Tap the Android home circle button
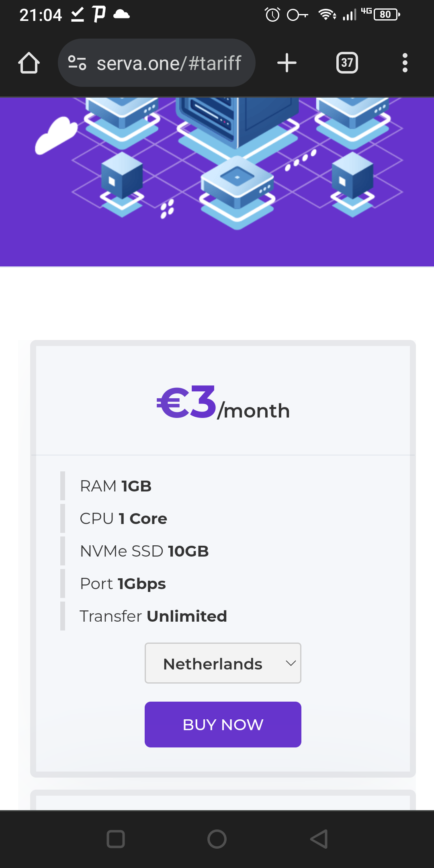The width and height of the screenshot is (434, 868). click(x=217, y=839)
